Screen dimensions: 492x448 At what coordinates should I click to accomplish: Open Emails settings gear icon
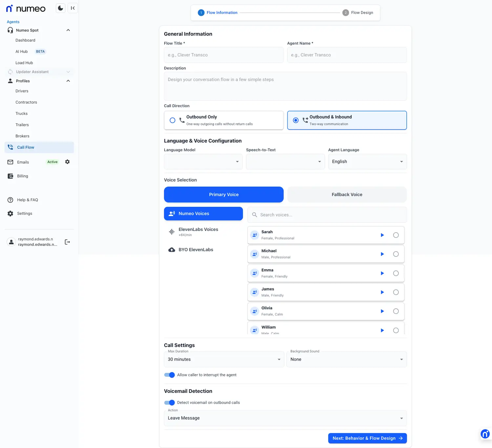(68, 162)
